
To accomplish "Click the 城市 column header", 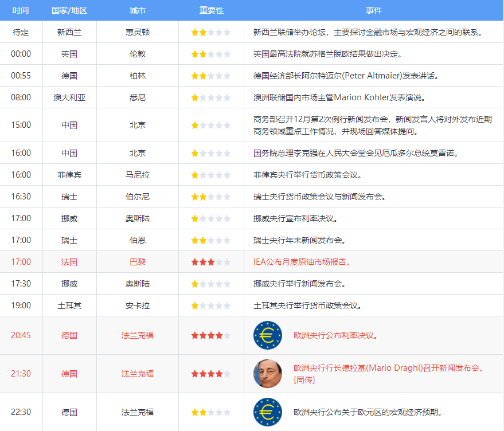I will [x=138, y=11].
